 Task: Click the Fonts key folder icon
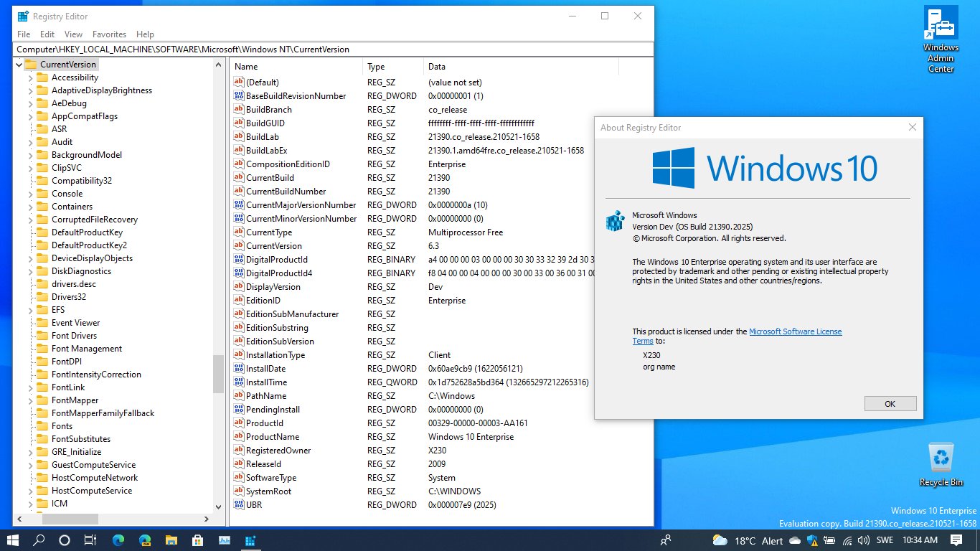(x=42, y=426)
